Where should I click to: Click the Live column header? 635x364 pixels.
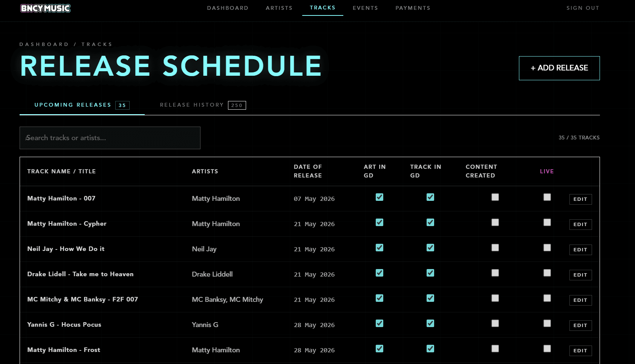547,171
